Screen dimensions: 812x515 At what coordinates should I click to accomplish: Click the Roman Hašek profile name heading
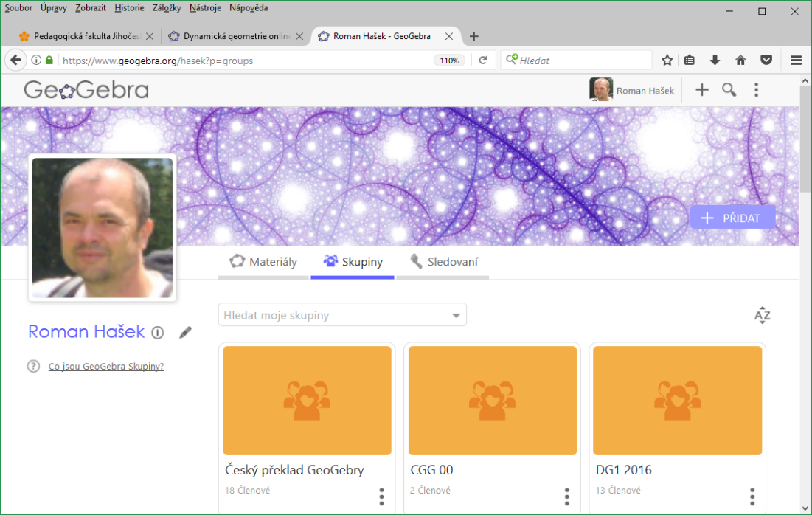point(86,331)
